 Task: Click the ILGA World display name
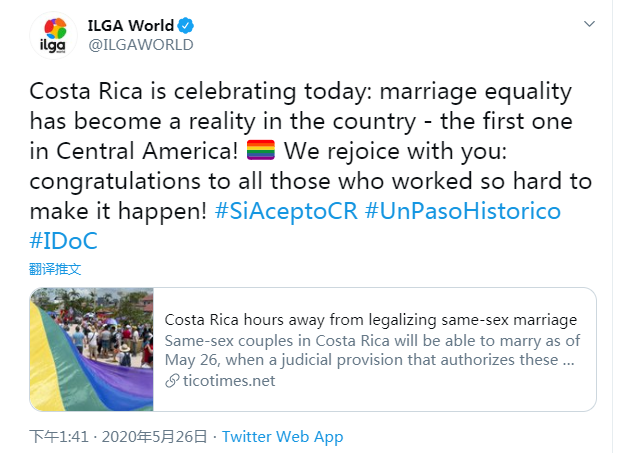point(130,25)
